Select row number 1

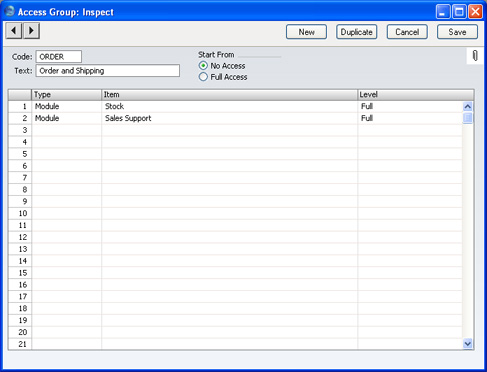tap(20, 106)
